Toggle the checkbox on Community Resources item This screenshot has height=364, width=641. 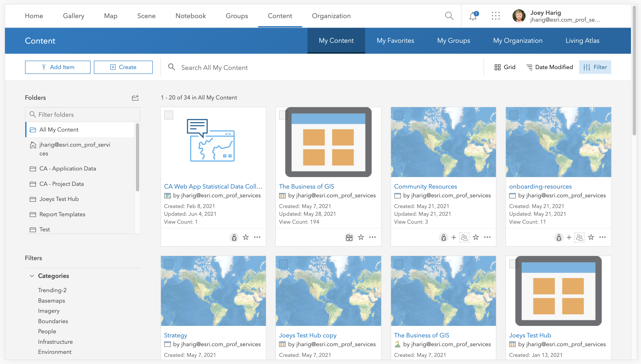[399, 115]
